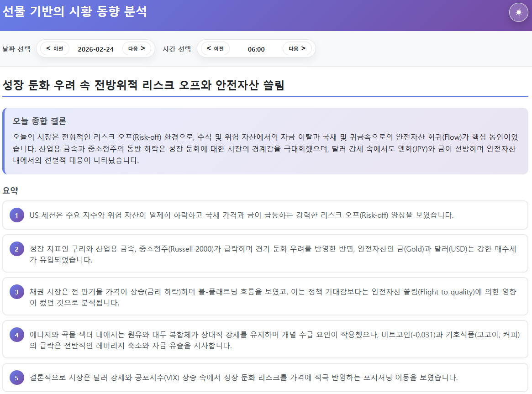Click summary number badge 3
The height and width of the screenshot is (394, 532).
click(x=16, y=292)
